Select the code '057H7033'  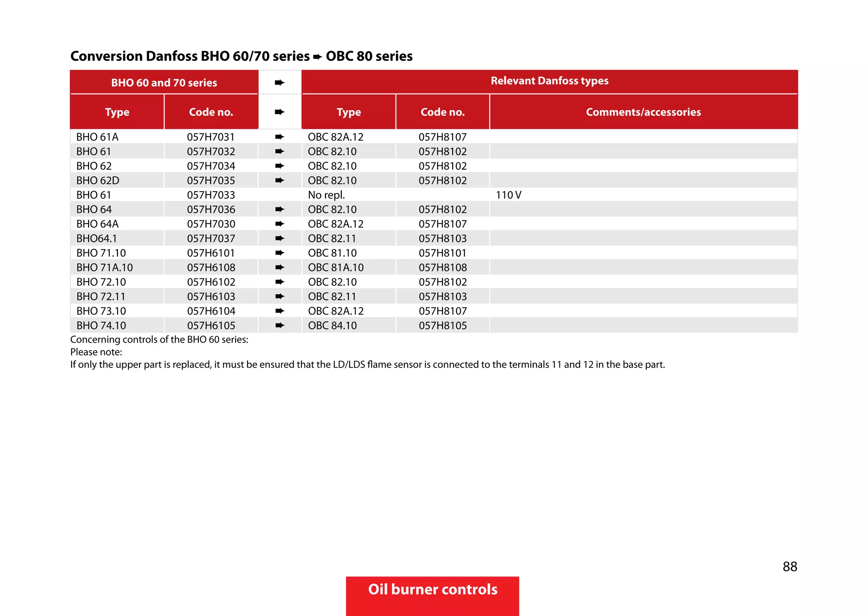click(211, 195)
